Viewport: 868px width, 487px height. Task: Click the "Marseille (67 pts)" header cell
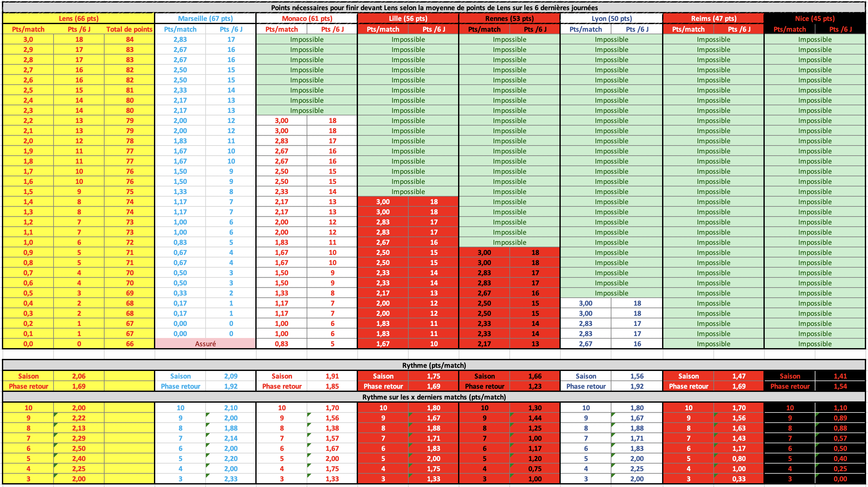205,19
